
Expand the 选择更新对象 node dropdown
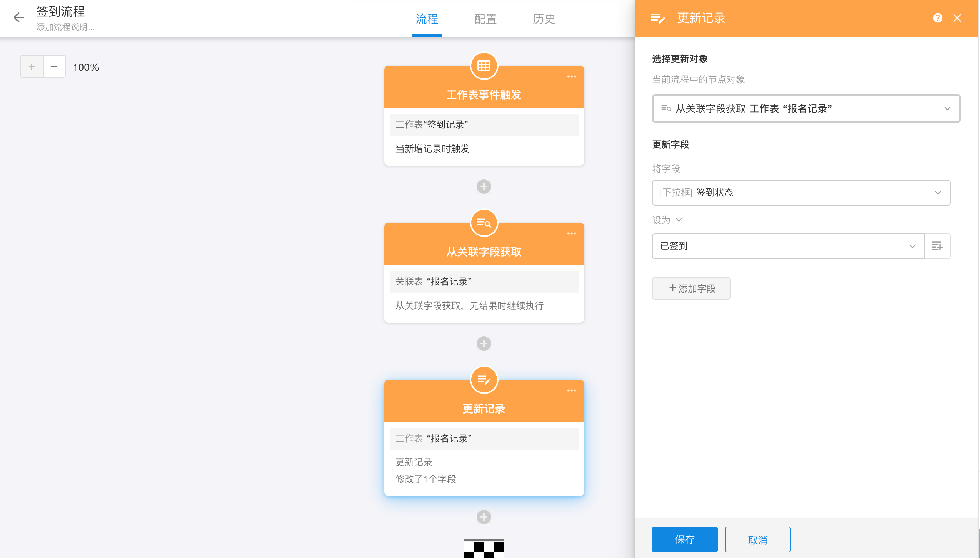(947, 108)
